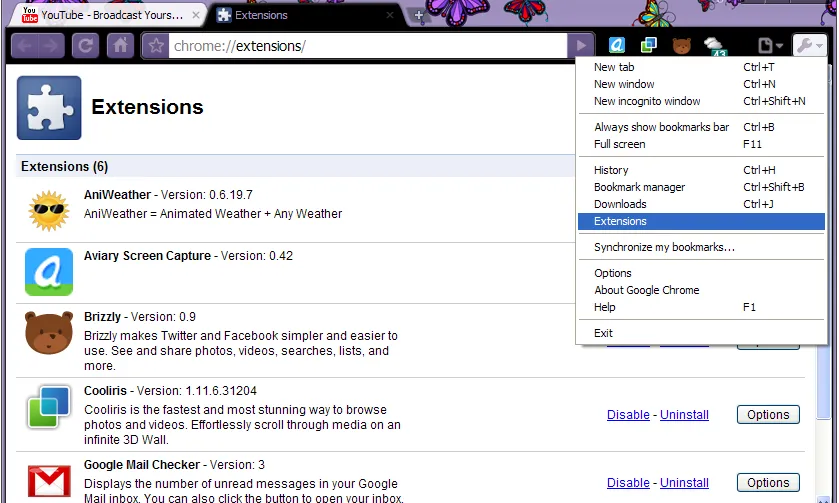Viewport: 839px width, 503px height.
Task: Open Cooliris Options button
Action: [x=768, y=415]
